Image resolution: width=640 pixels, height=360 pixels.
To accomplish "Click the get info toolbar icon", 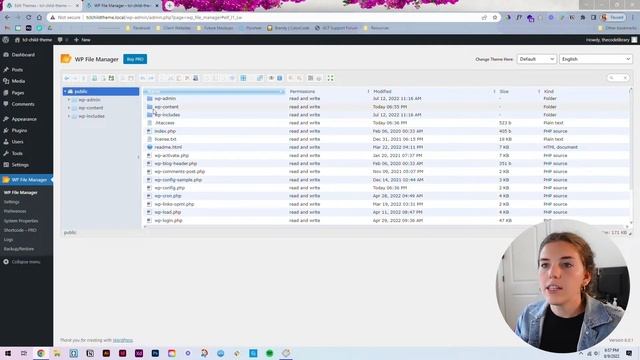I will [280, 78].
